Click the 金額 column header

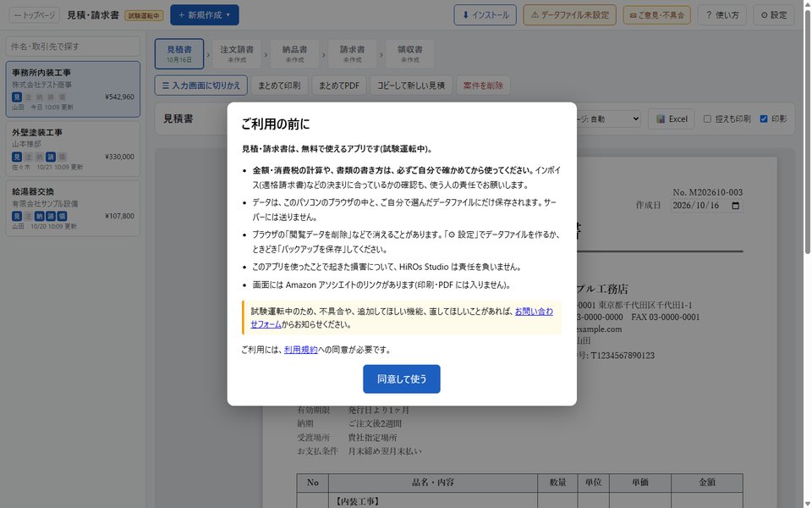coord(707,482)
